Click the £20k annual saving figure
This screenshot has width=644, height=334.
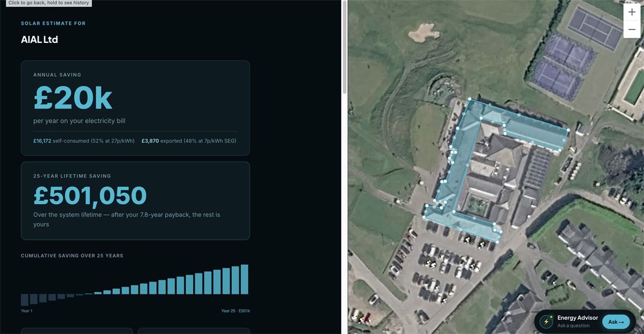click(x=72, y=98)
